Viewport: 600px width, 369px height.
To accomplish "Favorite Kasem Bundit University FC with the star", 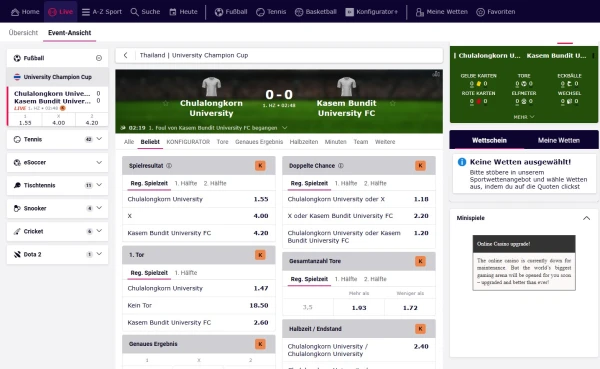I will (x=392, y=103).
